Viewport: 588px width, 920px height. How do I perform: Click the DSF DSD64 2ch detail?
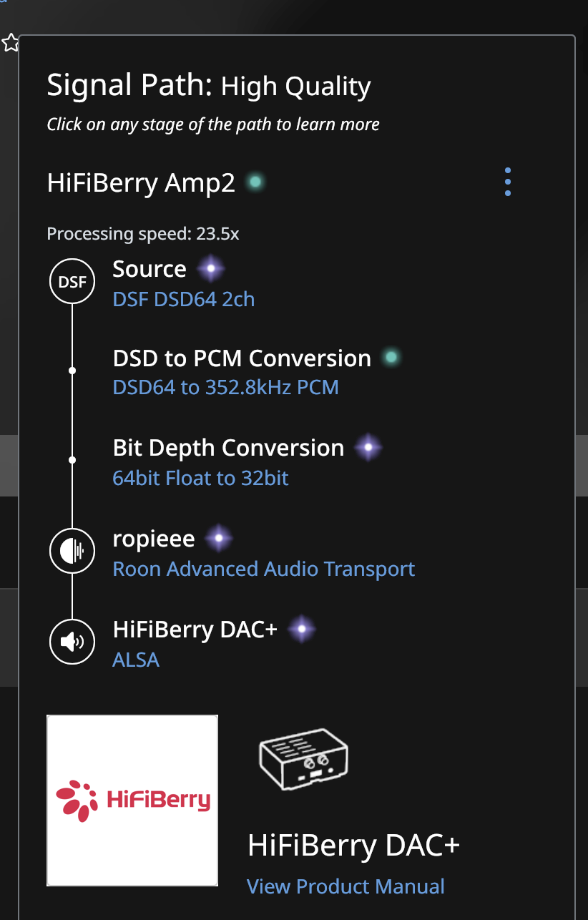click(184, 298)
